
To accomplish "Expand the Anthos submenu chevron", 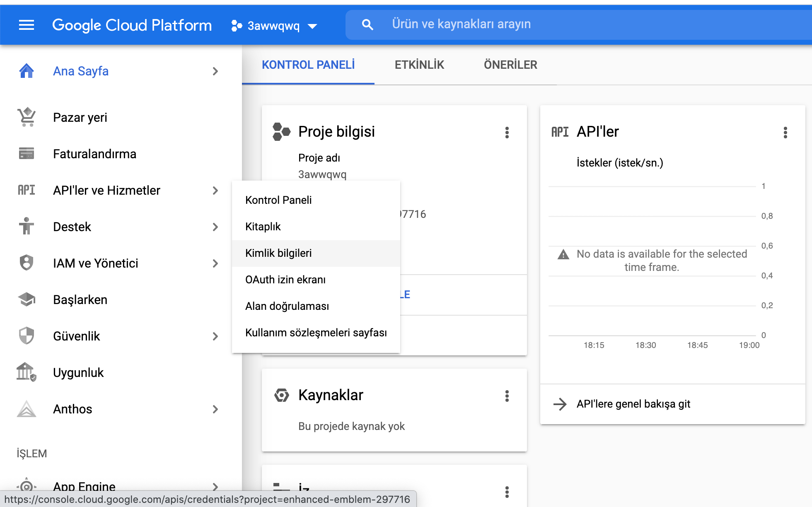I will 215,409.
